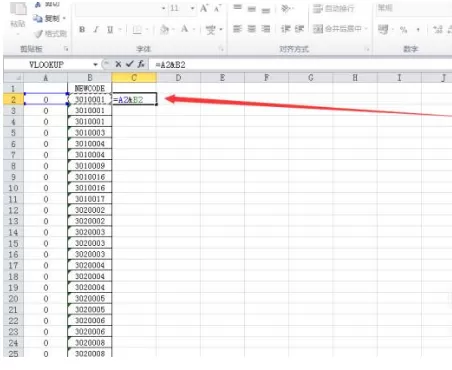Image resolution: width=452 pixels, height=370 pixels.
Task: Apply middle vertical alignment
Action: point(252,8)
